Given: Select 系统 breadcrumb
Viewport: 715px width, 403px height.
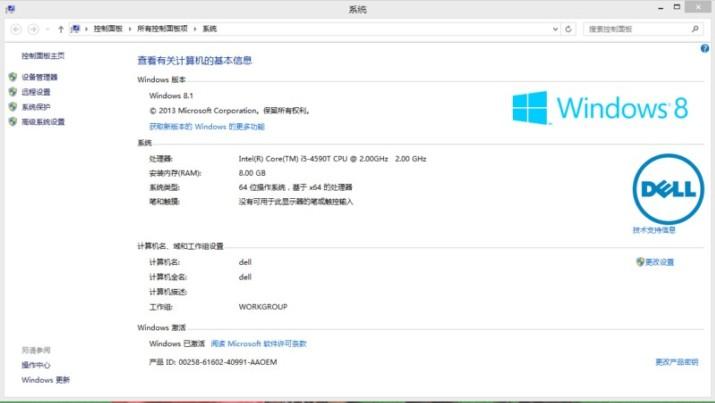Looking at the screenshot, I should [x=210, y=29].
